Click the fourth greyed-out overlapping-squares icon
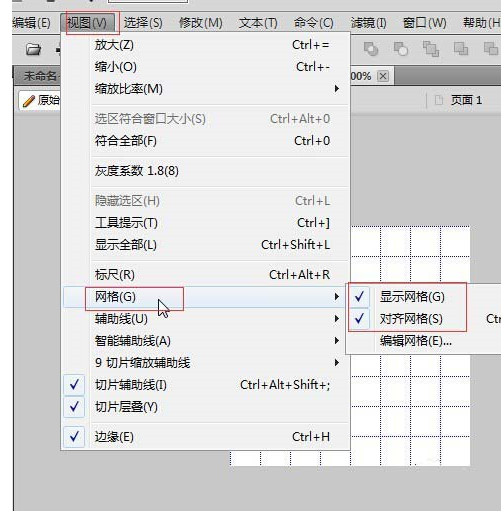Image resolution: width=501 pixels, height=511 pixels. [x=461, y=49]
